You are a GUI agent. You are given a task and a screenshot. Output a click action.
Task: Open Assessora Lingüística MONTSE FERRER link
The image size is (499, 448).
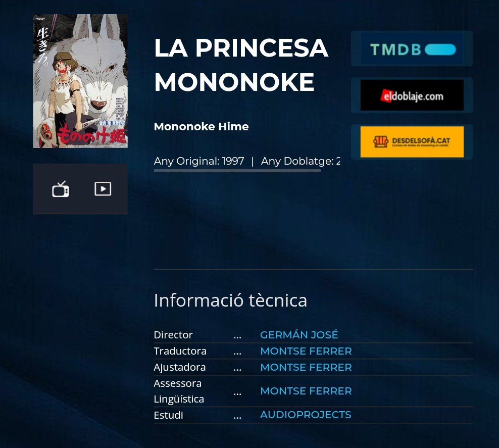pyautogui.click(x=306, y=391)
